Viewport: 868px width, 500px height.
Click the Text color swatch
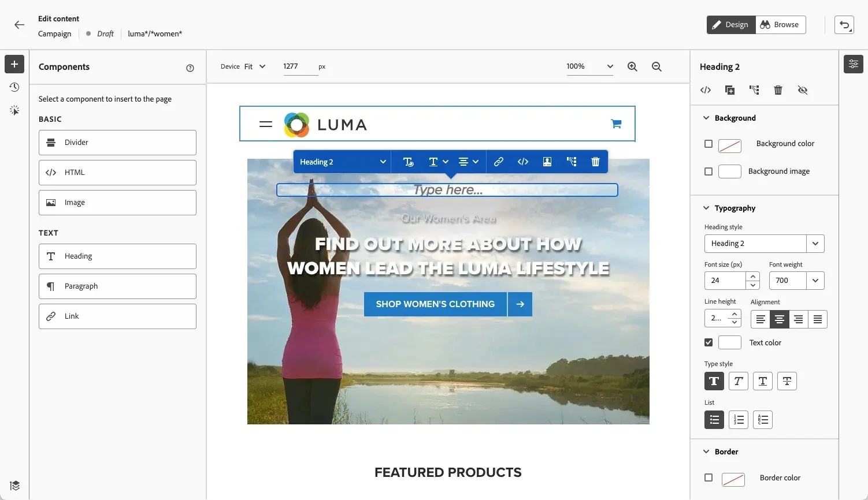729,342
